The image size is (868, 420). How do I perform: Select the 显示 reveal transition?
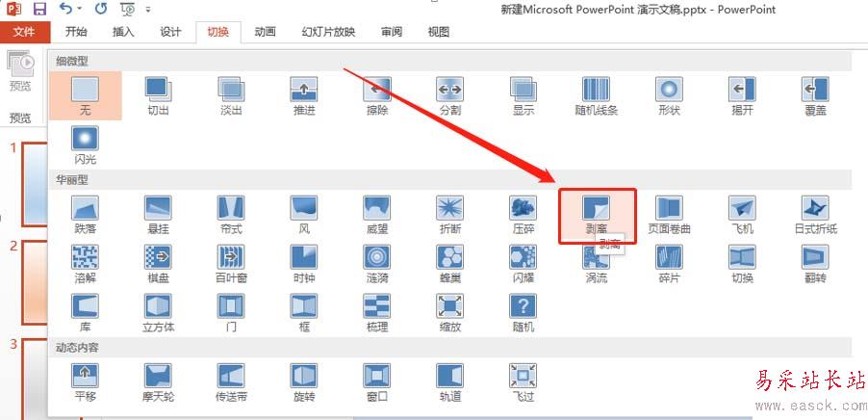point(523,95)
